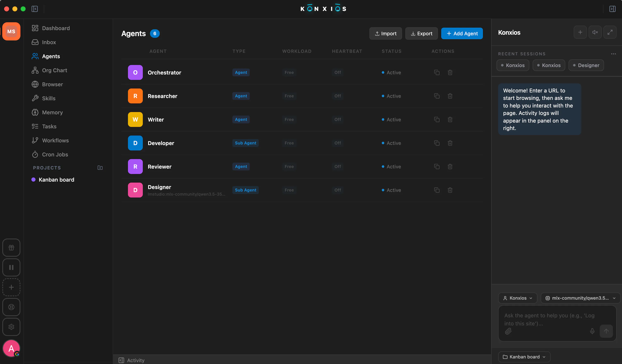Image resolution: width=622 pixels, height=364 pixels.
Task: Add a new project folder icon
Action: coord(100,168)
